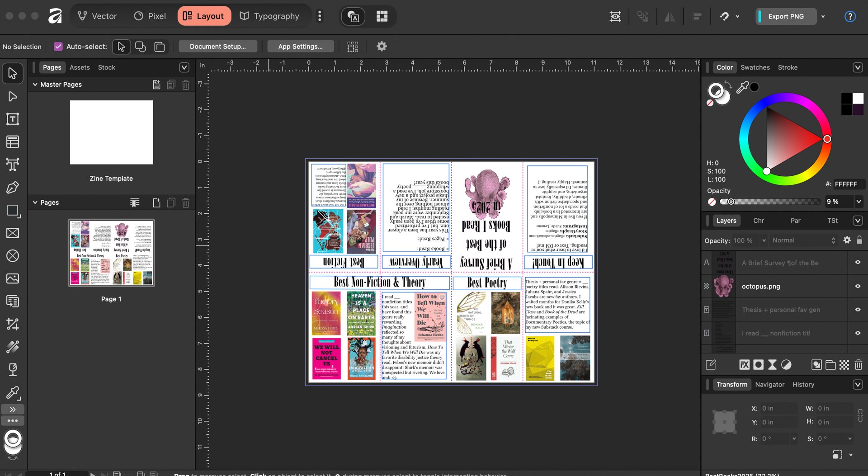The height and width of the screenshot is (476, 868).
Task: Toggle visibility of the Thesis layer
Action: coord(858,310)
